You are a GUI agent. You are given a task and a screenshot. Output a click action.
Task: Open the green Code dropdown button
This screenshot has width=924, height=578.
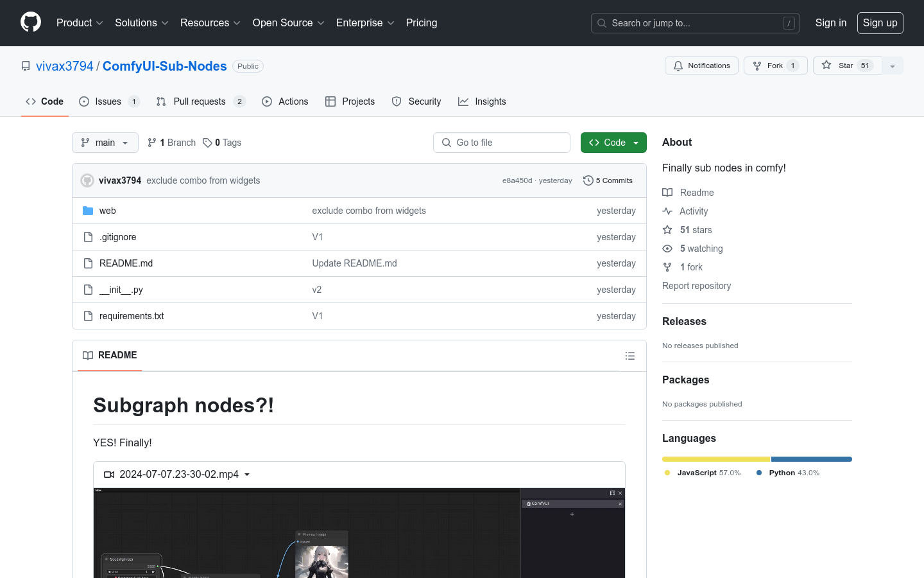(613, 143)
